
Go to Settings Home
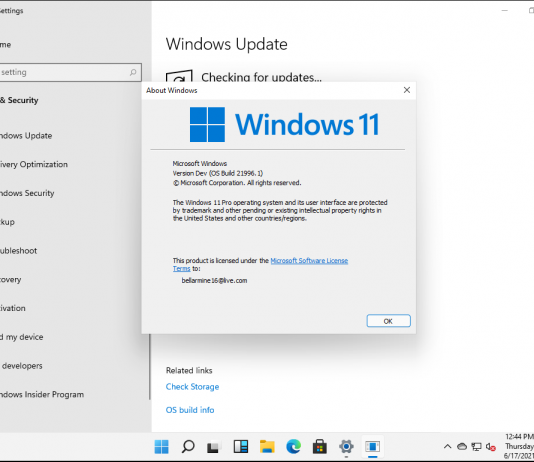coord(5,45)
